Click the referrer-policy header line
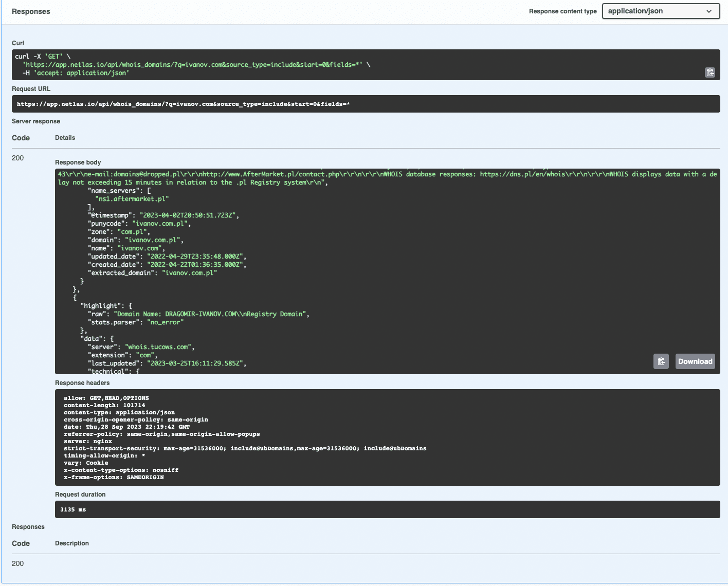The image size is (728, 586). coord(162,434)
